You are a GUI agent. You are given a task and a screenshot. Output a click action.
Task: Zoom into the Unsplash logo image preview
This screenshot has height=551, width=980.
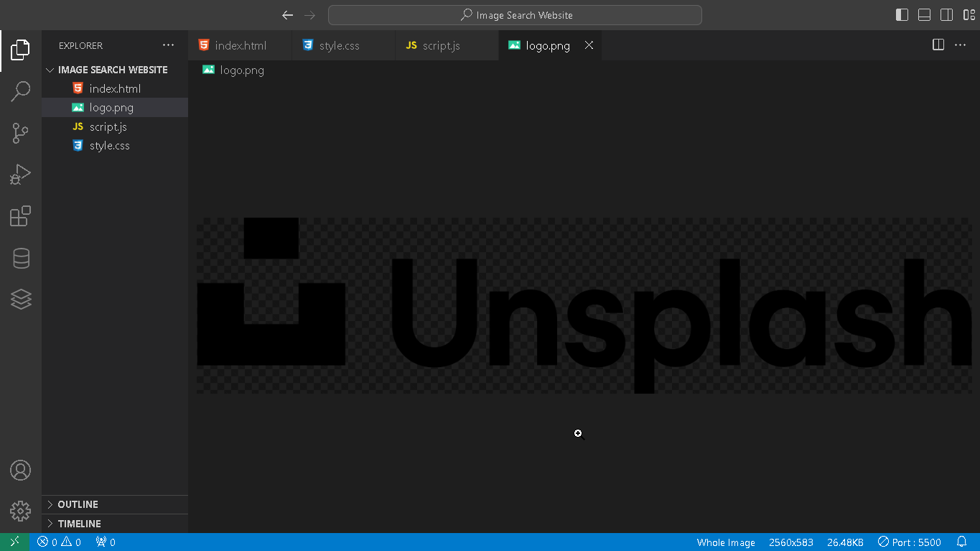(x=584, y=305)
